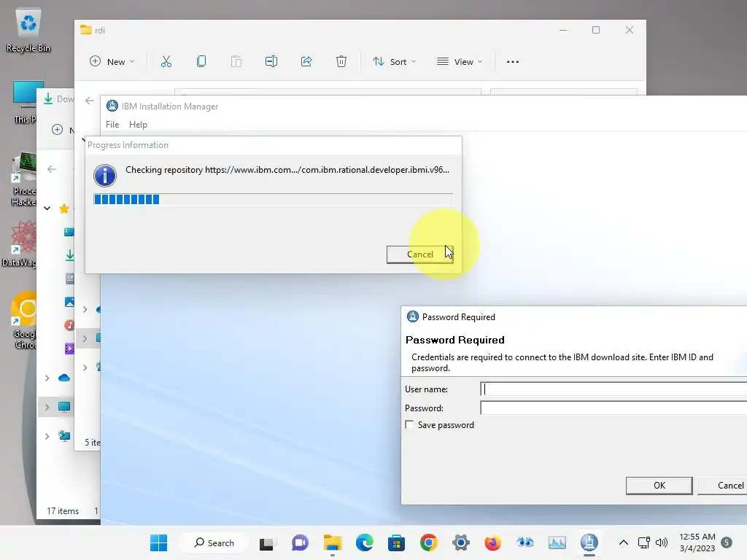Screen dimensions: 747x560
Task: Open the Recycle Bin desktop icon
Action: [28, 31]
